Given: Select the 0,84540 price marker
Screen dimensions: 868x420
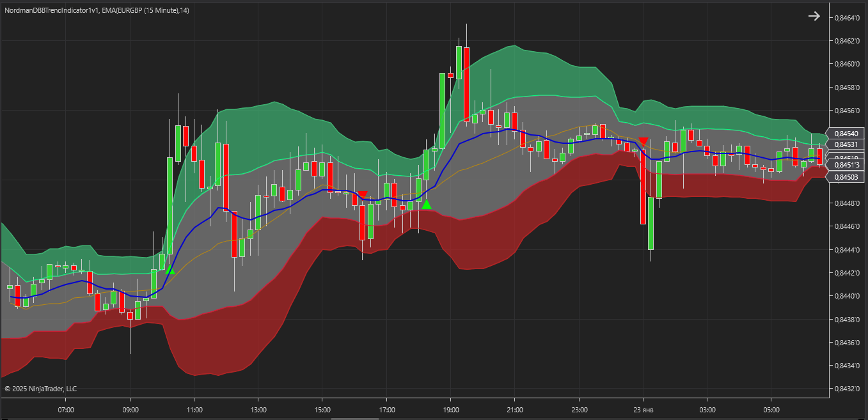Looking at the screenshot, I should pyautogui.click(x=846, y=134).
